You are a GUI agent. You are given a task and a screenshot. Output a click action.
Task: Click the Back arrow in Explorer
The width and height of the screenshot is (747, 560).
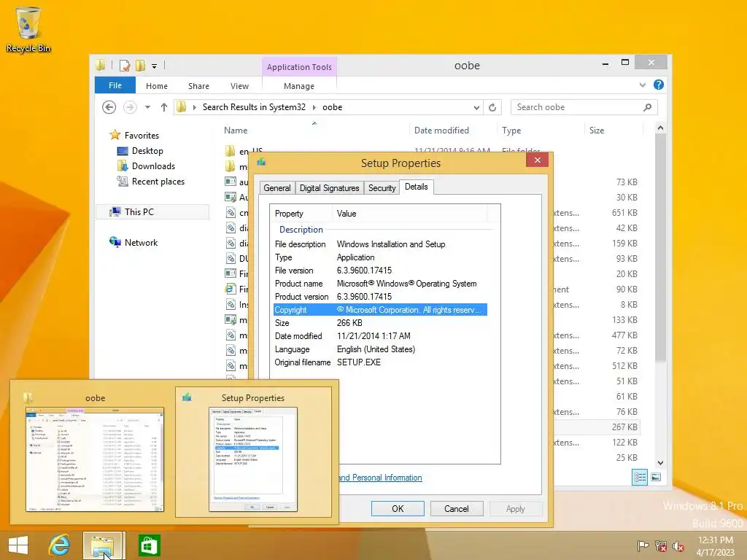click(109, 107)
